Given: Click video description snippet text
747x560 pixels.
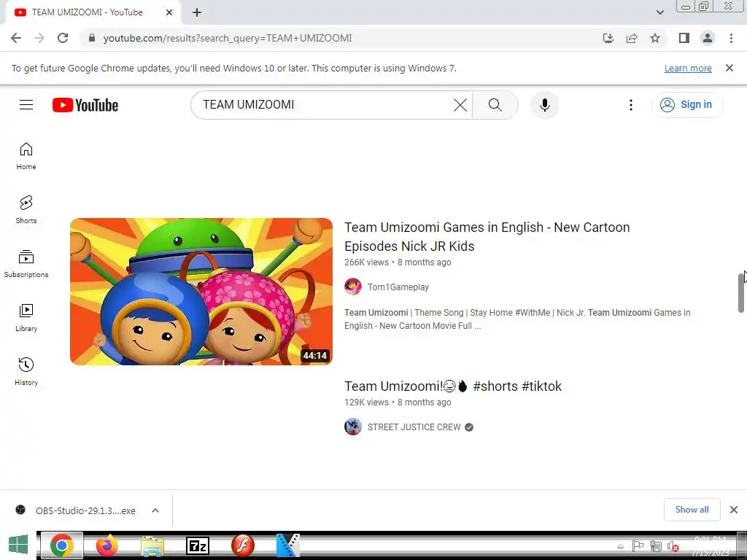Looking at the screenshot, I should tap(517, 319).
